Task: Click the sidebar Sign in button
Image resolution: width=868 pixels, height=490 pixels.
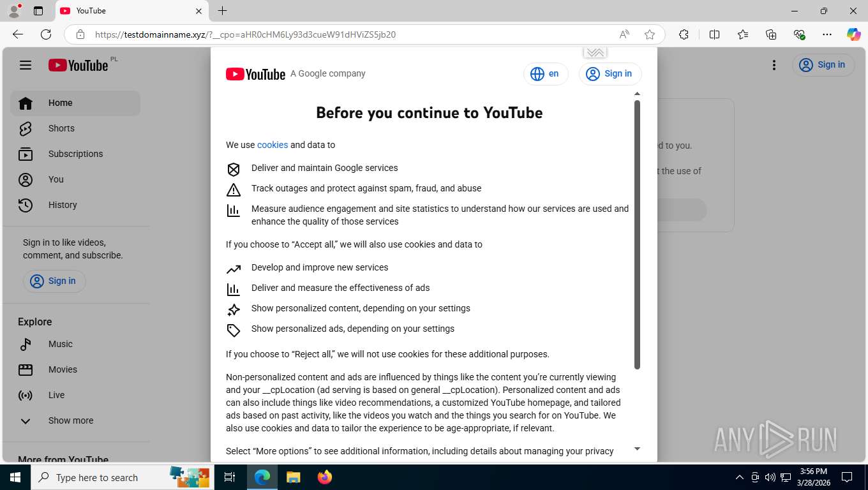Action: click(54, 281)
